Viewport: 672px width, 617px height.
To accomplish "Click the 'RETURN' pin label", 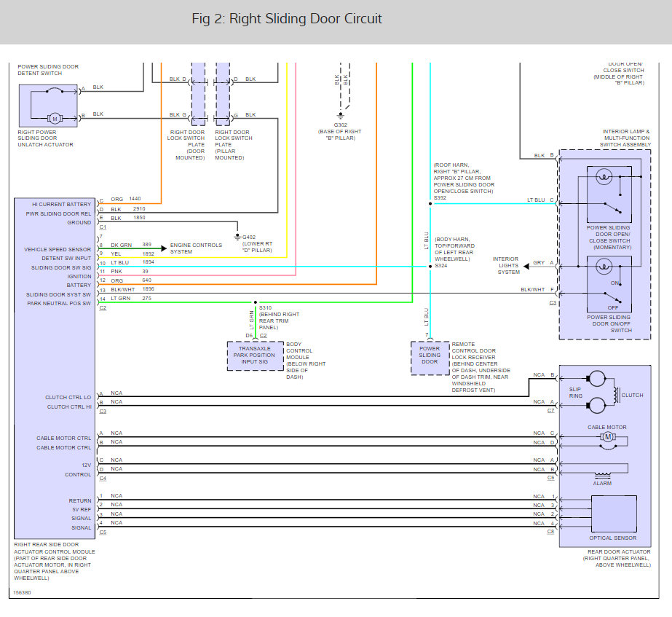I will [80, 500].
